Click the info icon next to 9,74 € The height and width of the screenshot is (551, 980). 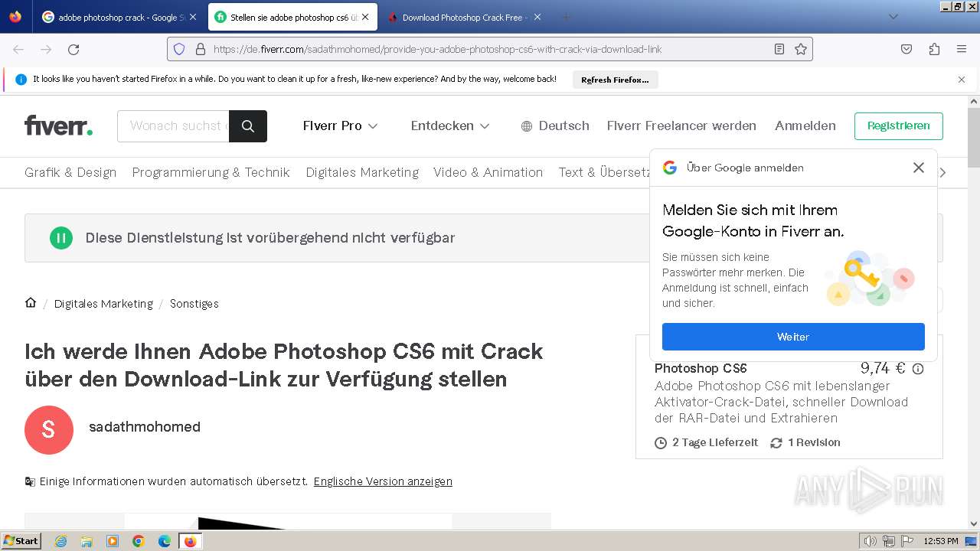coord(918,369)
